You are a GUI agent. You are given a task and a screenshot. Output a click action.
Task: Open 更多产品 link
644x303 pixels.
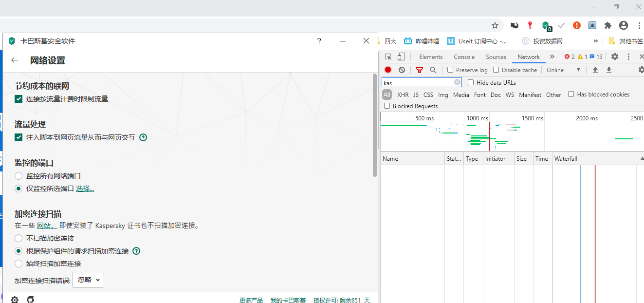(x=251, y=300)
